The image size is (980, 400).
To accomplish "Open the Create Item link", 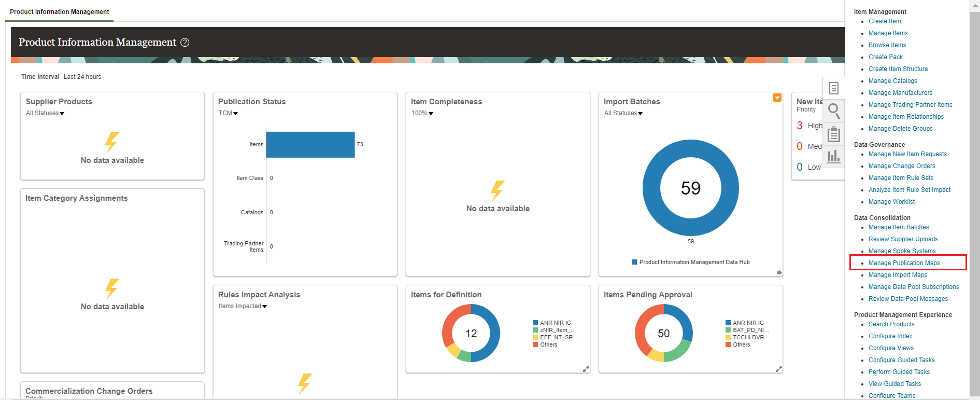I will click(x=885, y=21).
